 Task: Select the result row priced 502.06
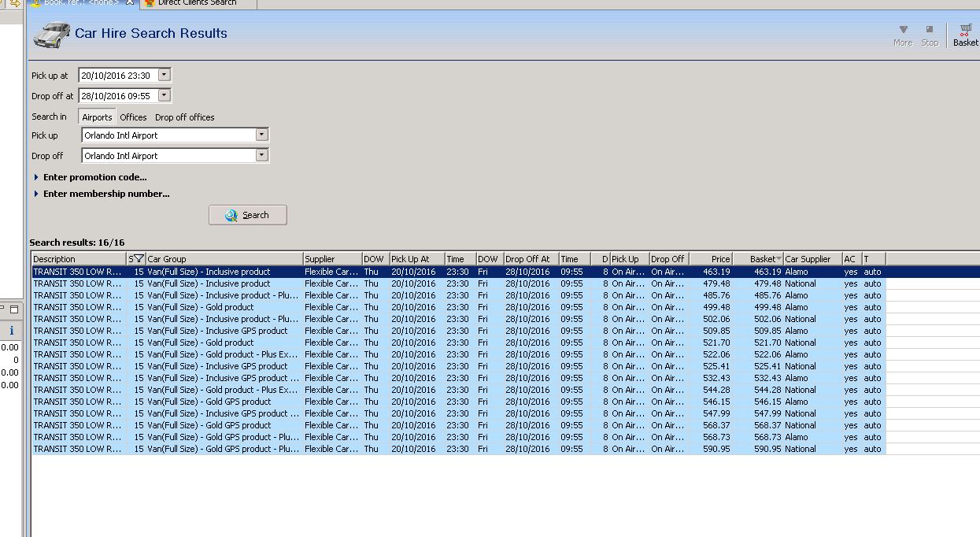(x=458, y=319)
